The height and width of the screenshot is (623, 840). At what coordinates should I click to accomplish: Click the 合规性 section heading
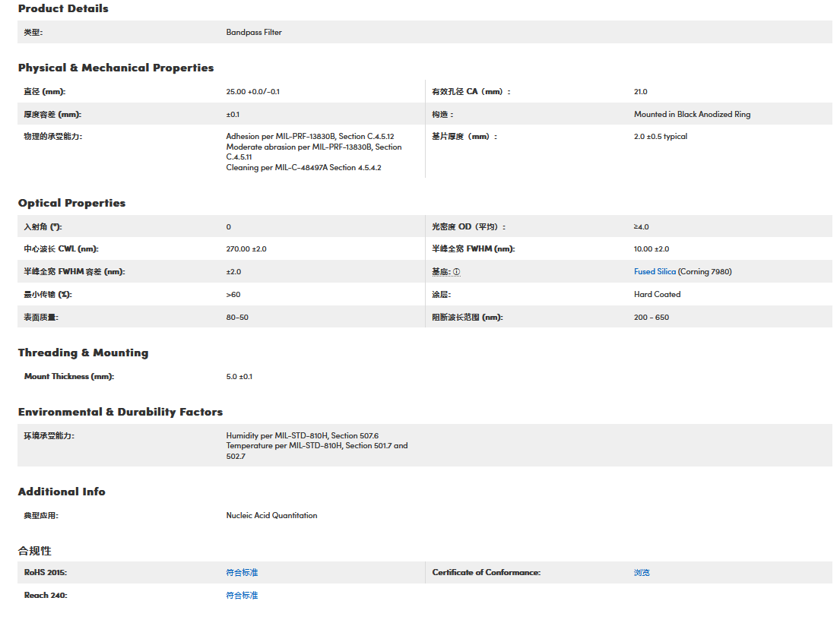click(x=35, y=551)
